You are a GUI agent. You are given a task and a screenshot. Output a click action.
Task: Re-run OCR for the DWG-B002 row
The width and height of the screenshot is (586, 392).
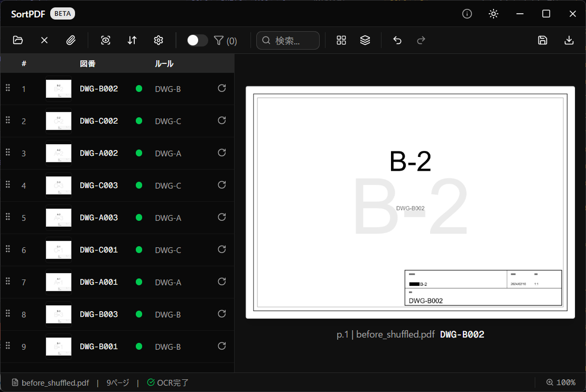[222, 88]
